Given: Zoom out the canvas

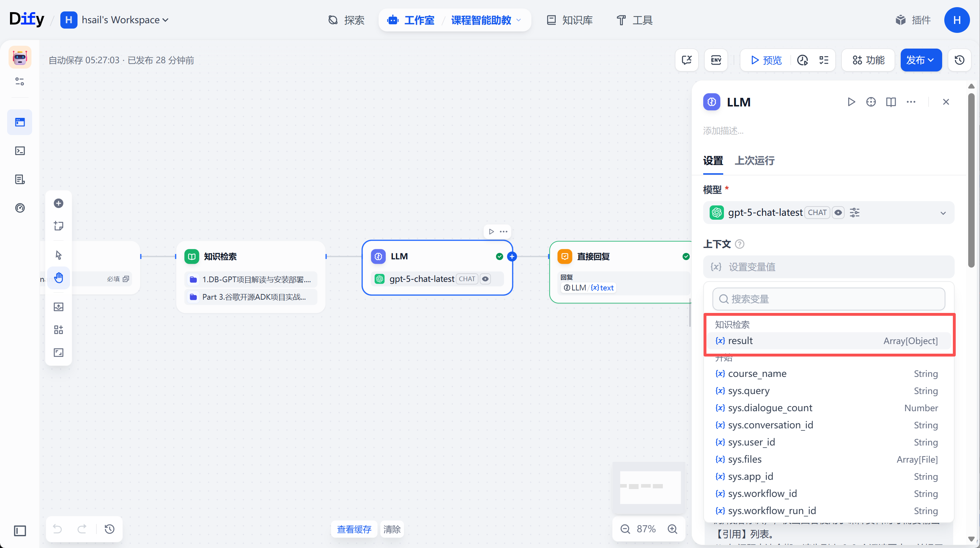Looking at the screenshot, I should pos(625,529).
